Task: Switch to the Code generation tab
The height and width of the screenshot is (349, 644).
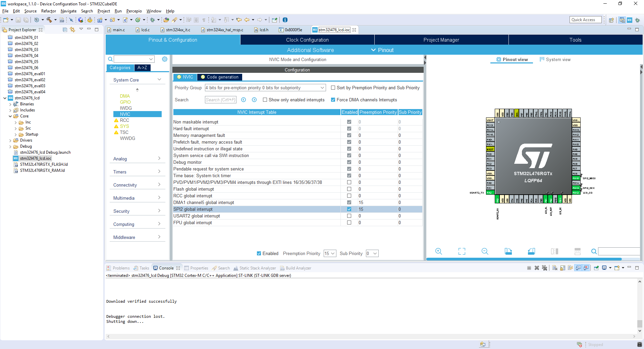Action: (x=220, y=77)
